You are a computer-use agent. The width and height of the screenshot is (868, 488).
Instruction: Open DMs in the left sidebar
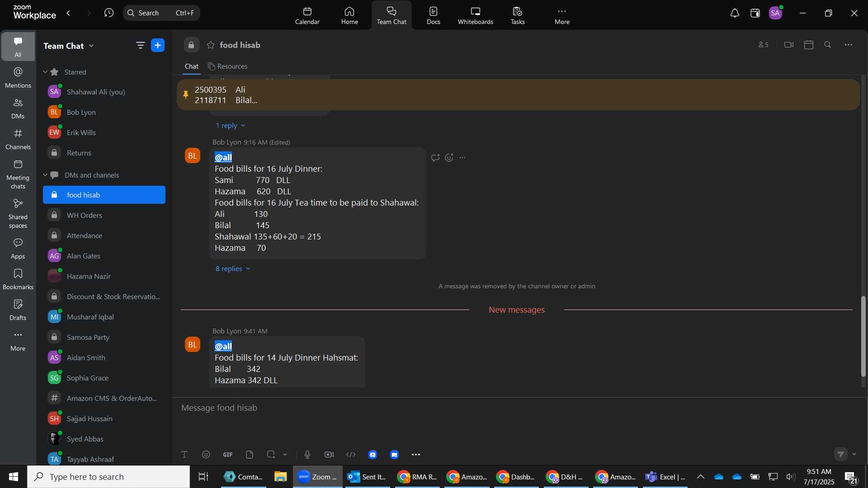18,108
